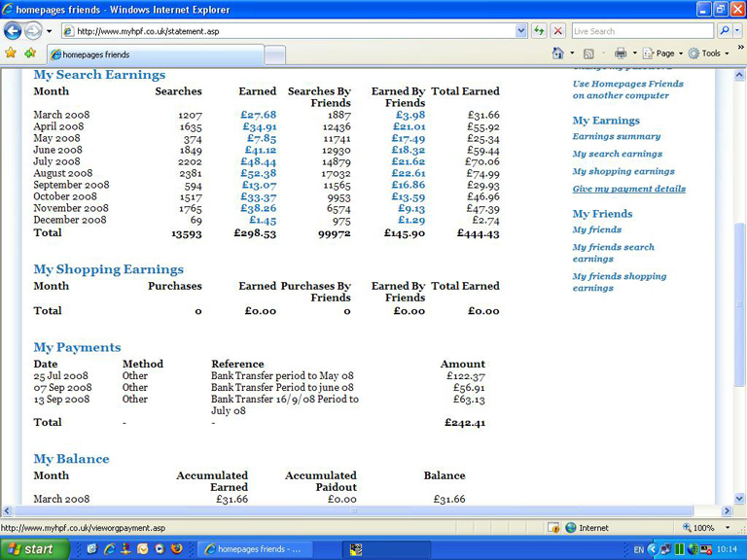The width and height of the screenshot is (747, 560).
Task: Click the vertical scrollbar down arrow
Action: 739,499
